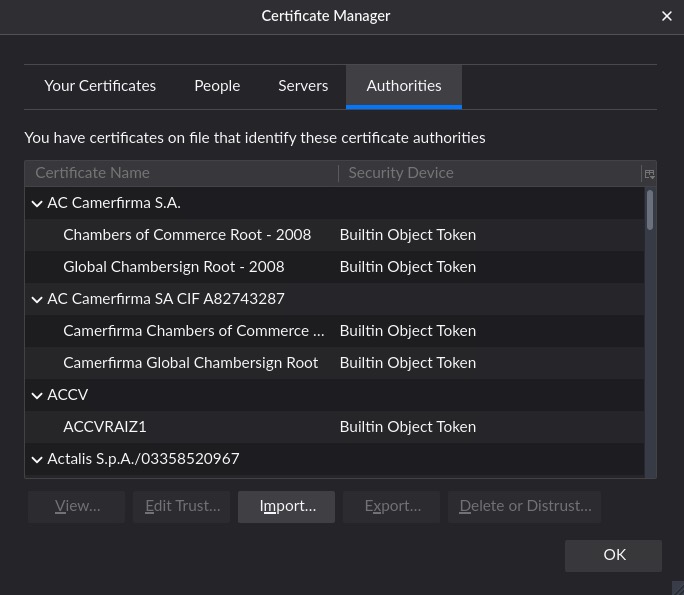This screenshot has height=595, width=684.
Task: Go to the Servers tab
Action: tap(303, 86)
